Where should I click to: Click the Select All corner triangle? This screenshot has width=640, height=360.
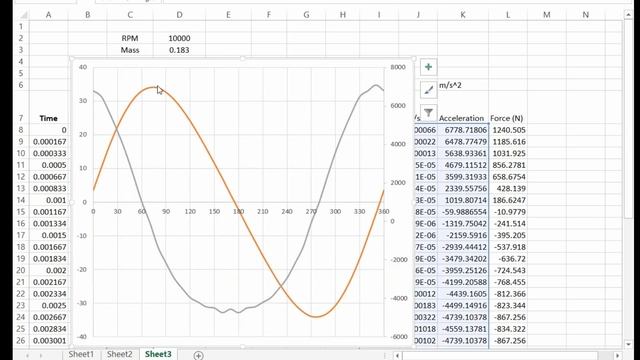coord(23,15)
